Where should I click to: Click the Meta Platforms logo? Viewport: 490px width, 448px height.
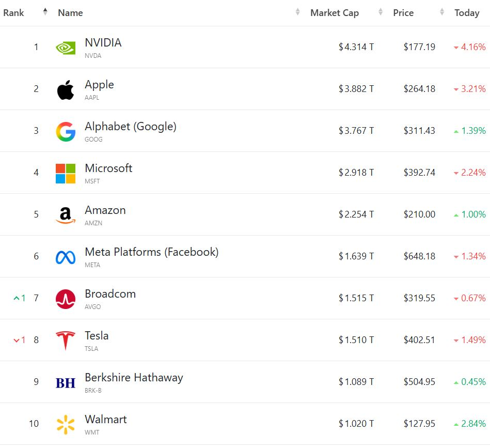66,257
